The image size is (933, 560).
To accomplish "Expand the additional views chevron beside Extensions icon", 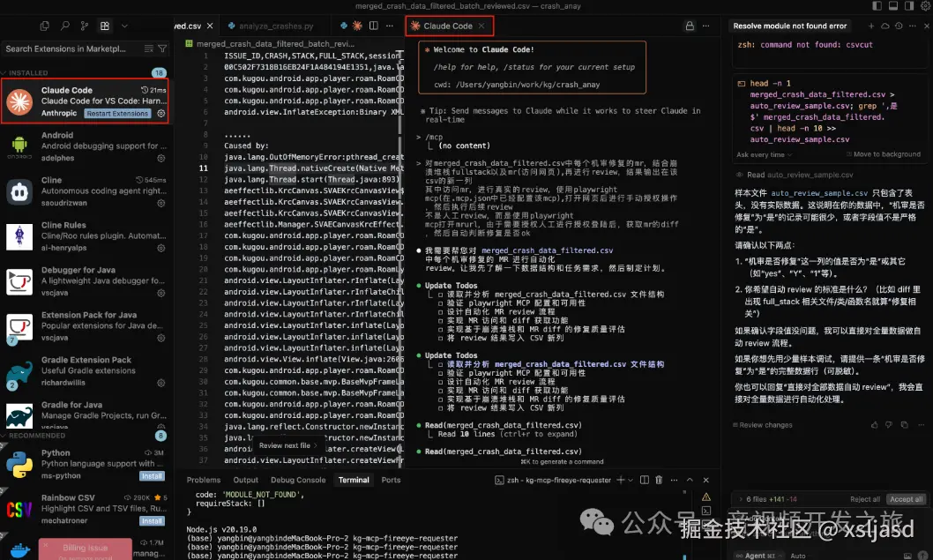I will [x=124, y=26].
